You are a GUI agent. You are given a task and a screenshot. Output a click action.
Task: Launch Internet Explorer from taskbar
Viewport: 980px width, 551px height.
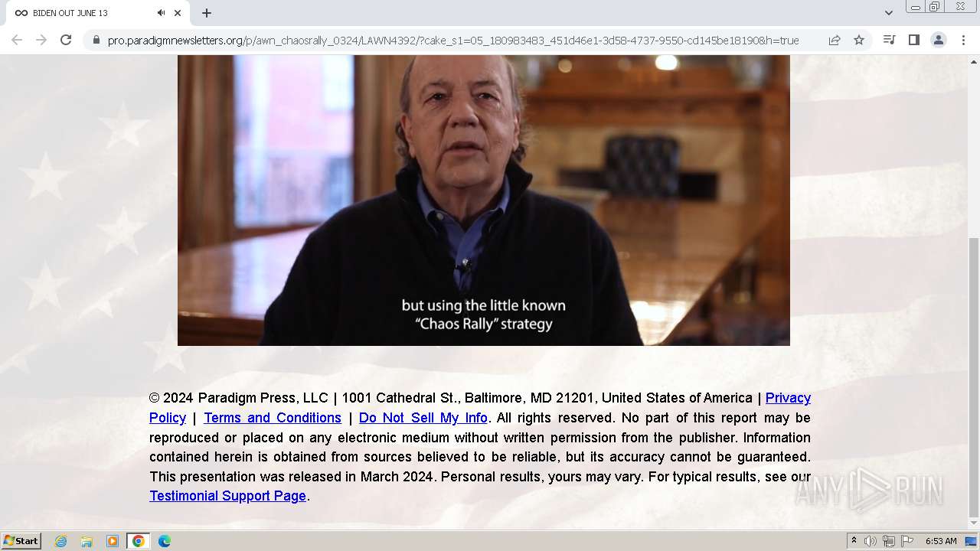tap(61, 541)
